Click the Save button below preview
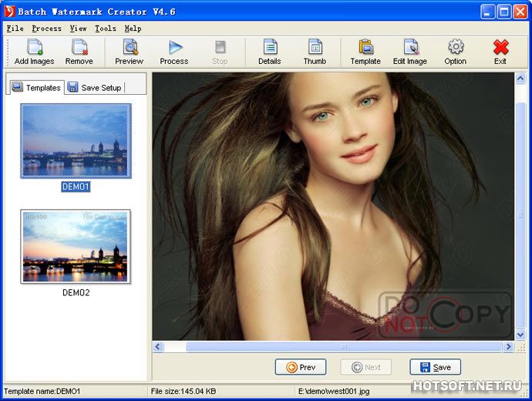532x401 pixels. (435, 367)
